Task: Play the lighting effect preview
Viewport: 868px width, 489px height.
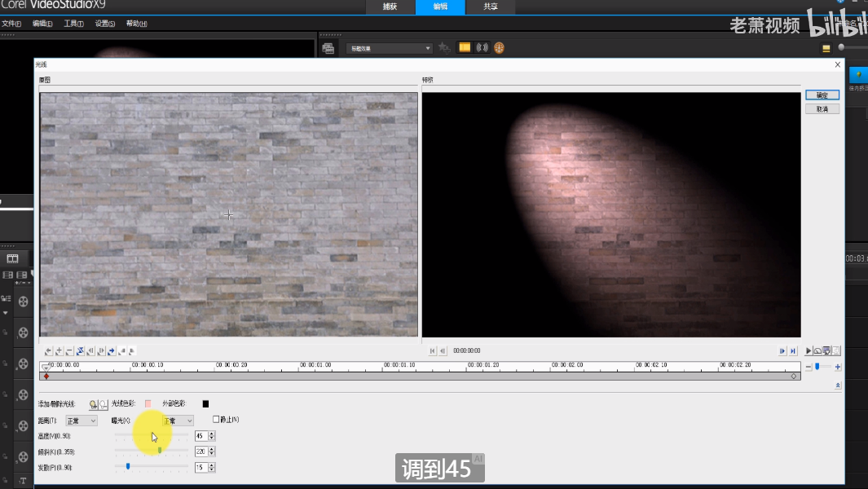Action: pyautogui.click(x=809, y=351)
